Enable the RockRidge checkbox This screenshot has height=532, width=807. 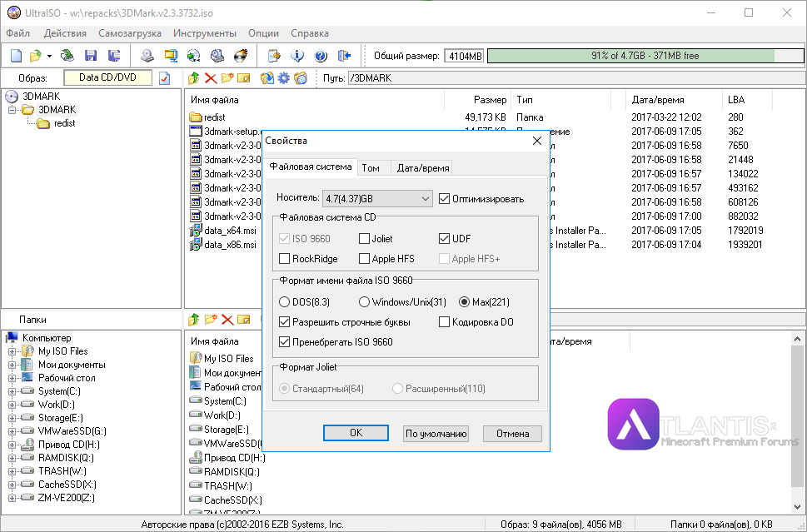284,259
